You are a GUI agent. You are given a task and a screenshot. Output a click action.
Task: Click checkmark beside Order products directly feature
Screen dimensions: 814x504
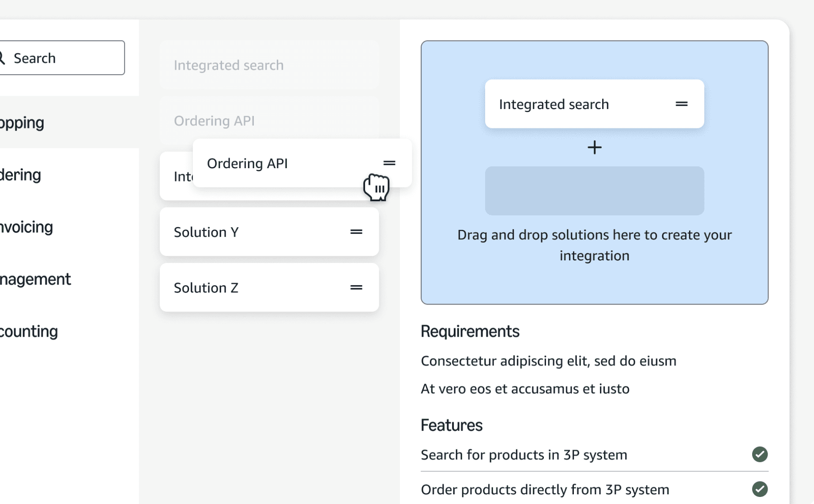(760, 489)
